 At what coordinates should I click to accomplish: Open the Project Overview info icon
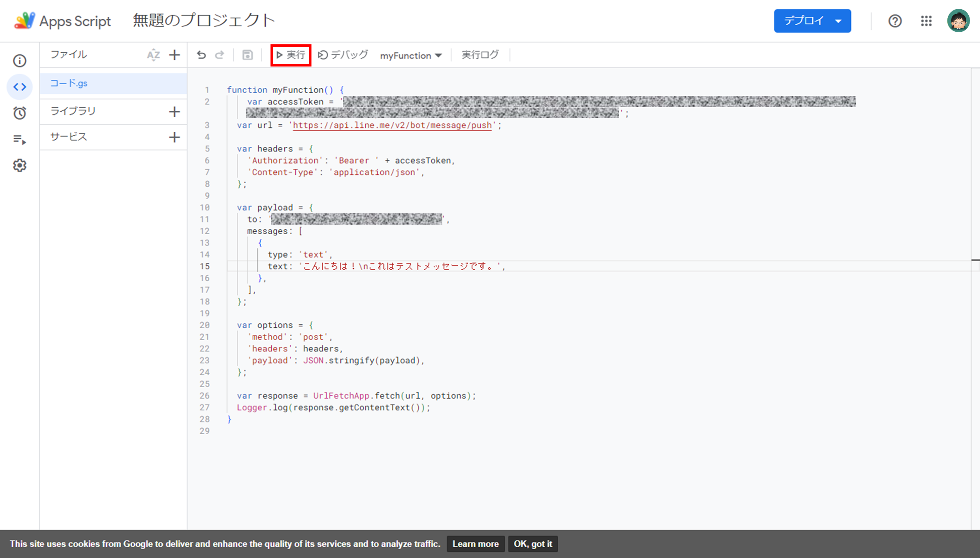(19, 60)
